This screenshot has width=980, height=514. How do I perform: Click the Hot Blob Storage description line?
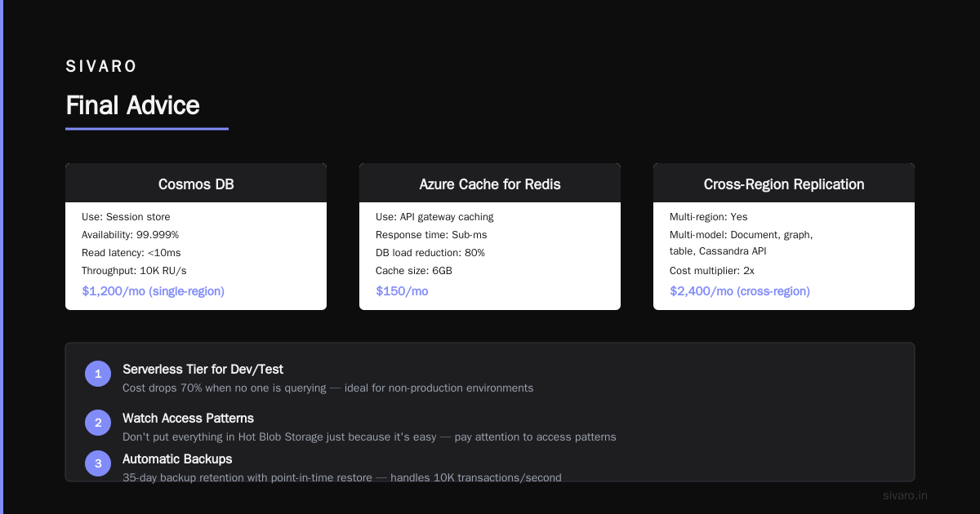[x=369, y=437]
